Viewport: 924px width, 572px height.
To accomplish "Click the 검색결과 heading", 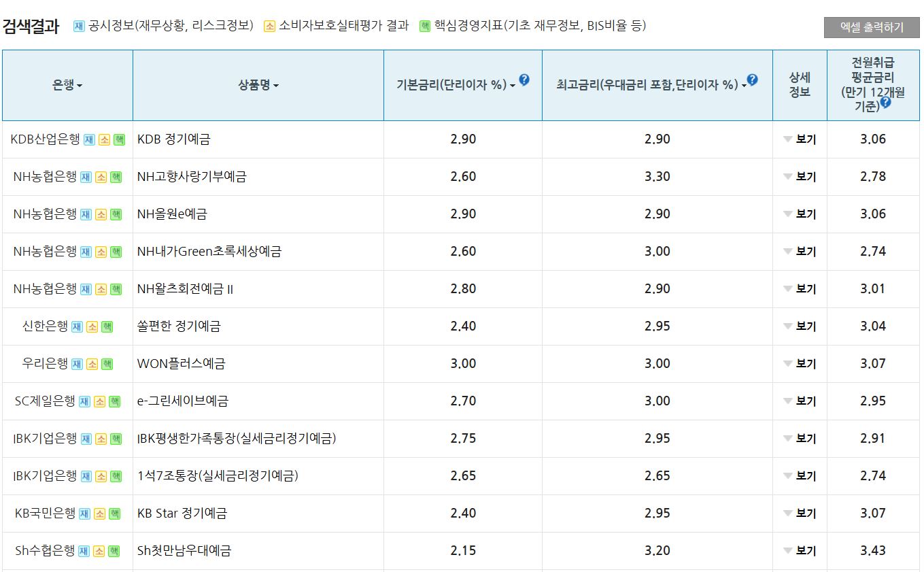I will click(31, 27).
